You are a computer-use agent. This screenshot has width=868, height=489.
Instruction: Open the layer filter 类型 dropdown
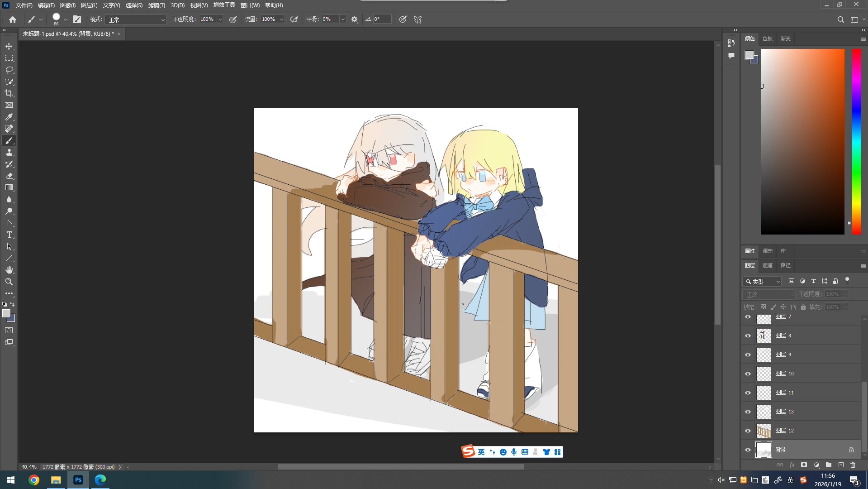[762, 281]
